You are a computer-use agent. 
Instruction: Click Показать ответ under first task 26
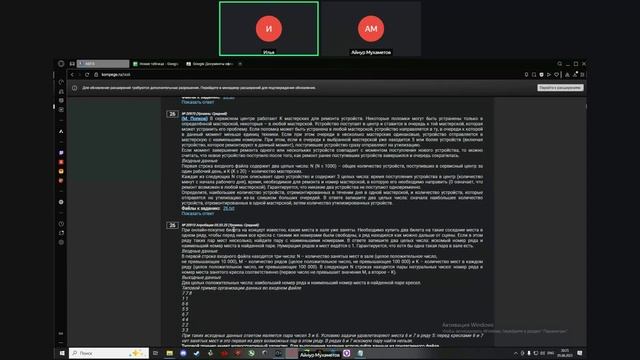198,213
